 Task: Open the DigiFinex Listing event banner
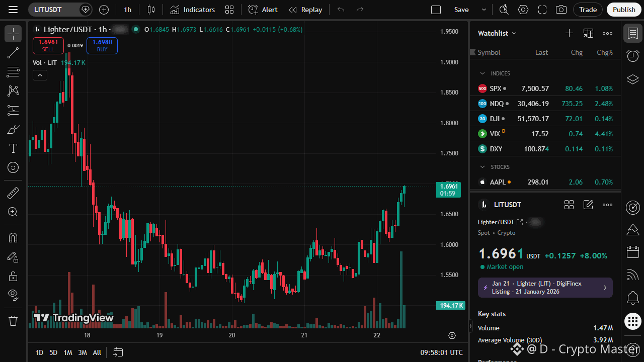[x=545, y=288]
